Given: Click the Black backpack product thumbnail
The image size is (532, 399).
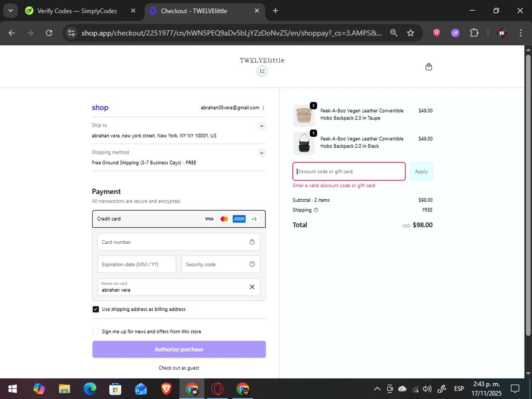Looking at the screenshot, I should (x=304, y=143).
